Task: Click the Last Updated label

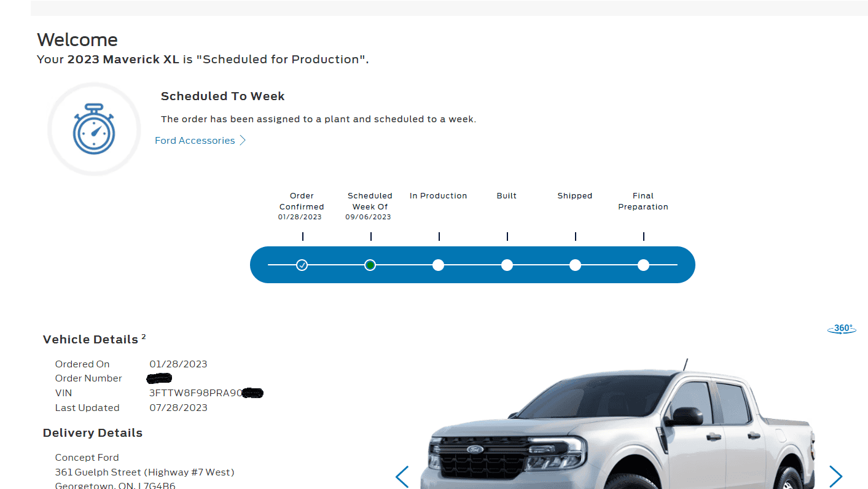Action: [87, 408]
